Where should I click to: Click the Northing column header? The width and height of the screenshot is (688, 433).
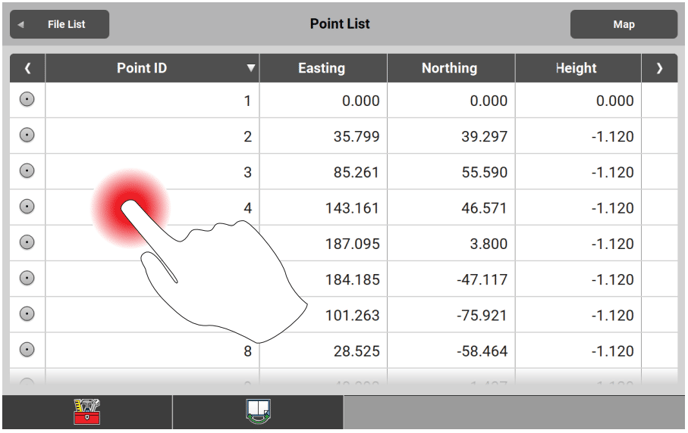pyautogui.click(x=450, y=69)
